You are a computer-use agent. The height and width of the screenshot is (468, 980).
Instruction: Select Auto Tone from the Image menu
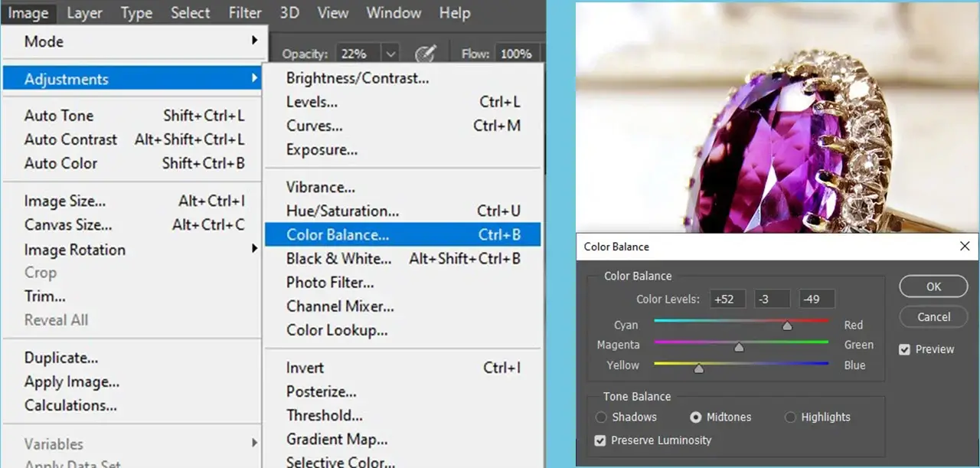tap(59, 115)
